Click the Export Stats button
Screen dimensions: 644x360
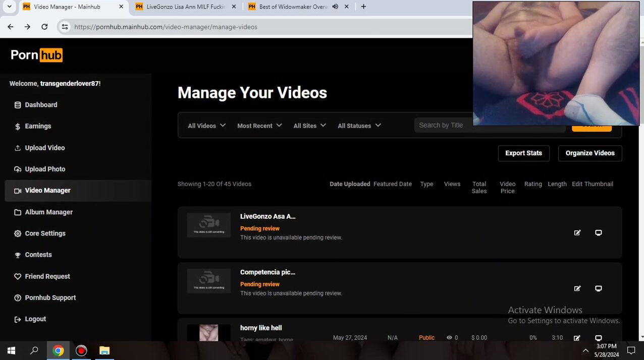(523, 153)
